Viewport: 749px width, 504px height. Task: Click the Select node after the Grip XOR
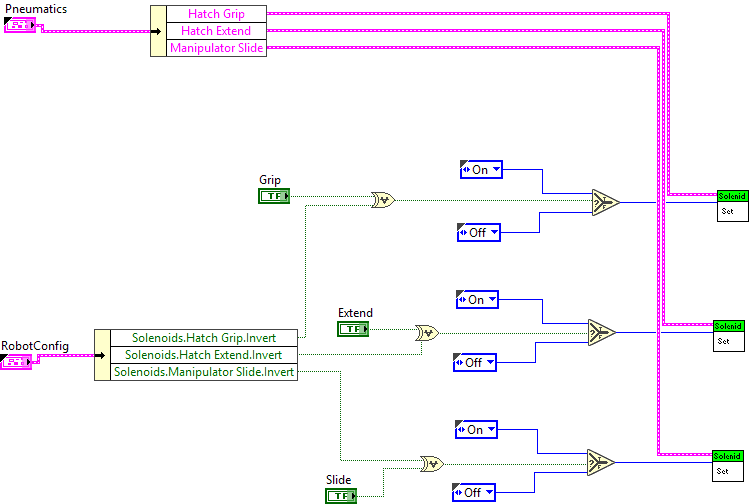pos(604,202)
